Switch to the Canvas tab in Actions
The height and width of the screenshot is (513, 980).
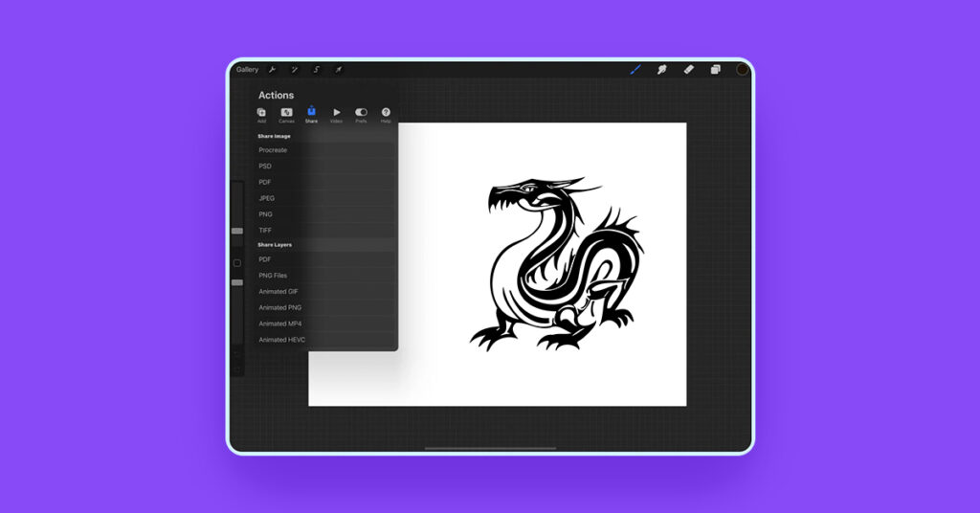coord(286,115)
